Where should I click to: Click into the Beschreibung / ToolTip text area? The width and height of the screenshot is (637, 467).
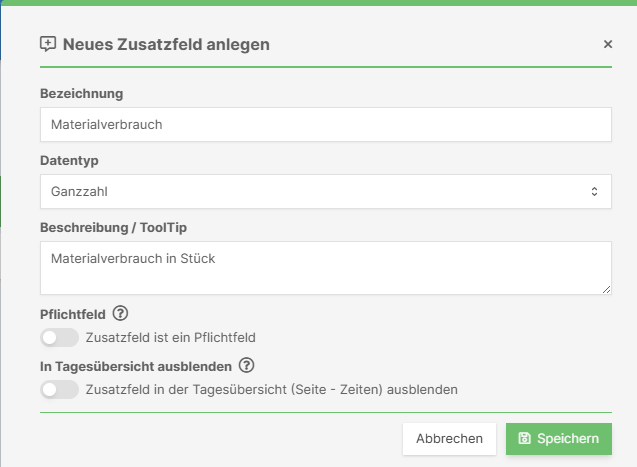coord(325,268)
